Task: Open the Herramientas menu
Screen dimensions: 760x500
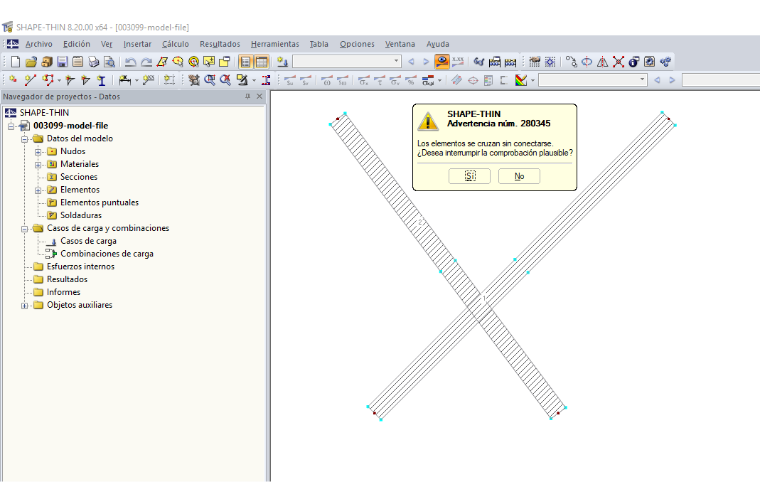Action: pos(275,44)
